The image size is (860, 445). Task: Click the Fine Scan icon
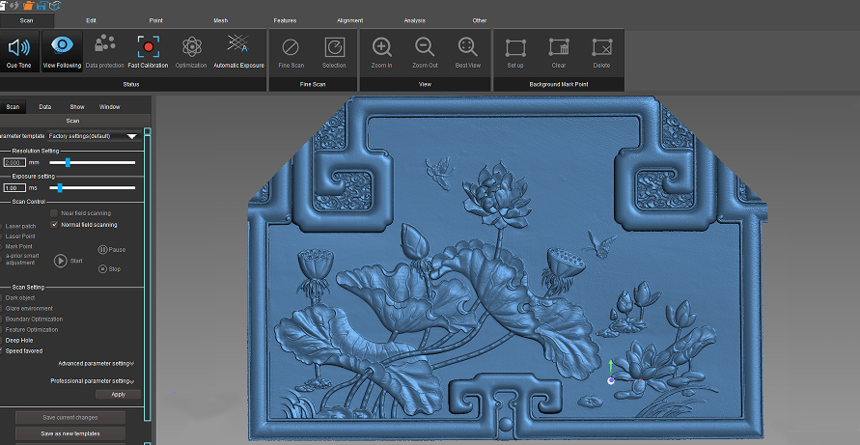tap(291, 48)
